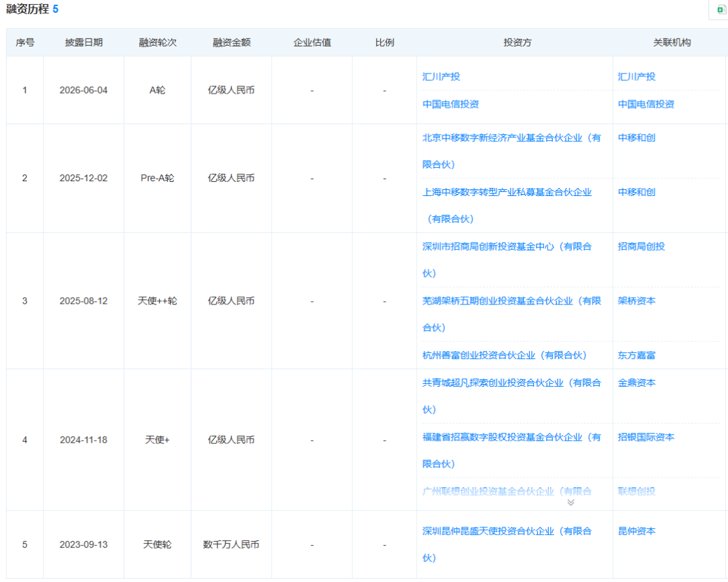Select date cell 2025-12-02

coord(84,178)
